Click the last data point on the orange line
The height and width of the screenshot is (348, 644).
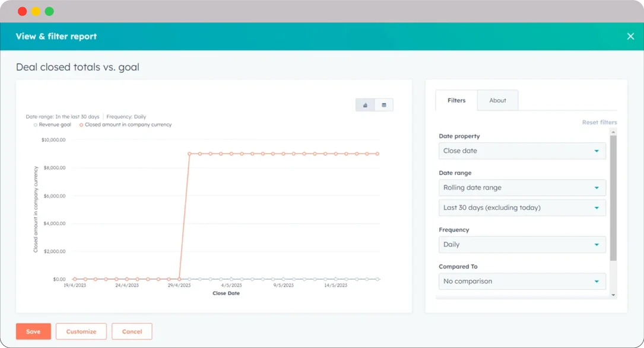coord(377,154)
